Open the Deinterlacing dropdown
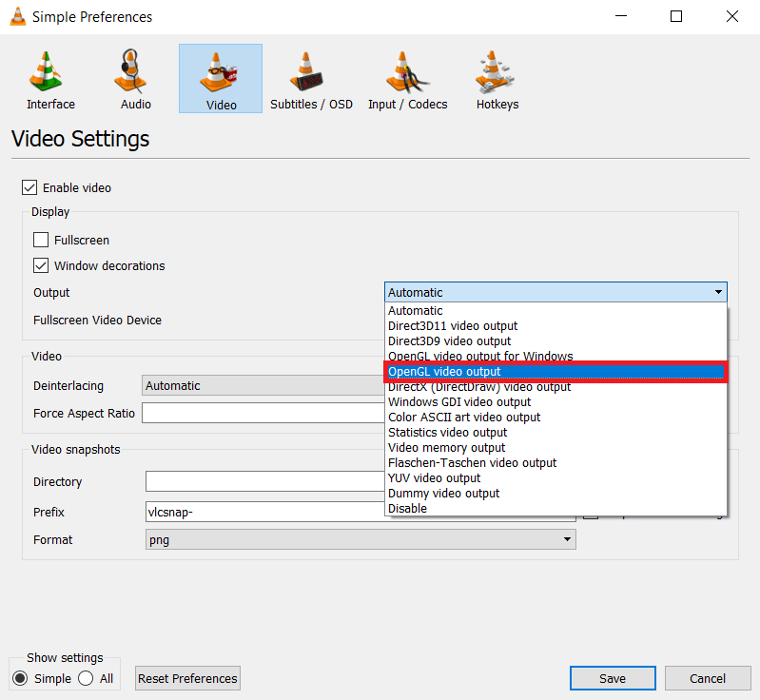 pos(263,386)
